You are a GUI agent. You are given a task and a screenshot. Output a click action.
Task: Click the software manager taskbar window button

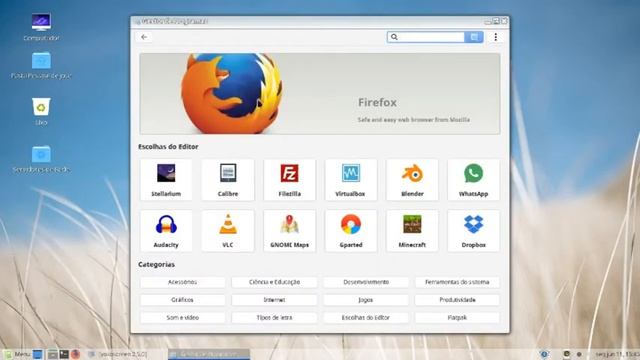(209, 354)
